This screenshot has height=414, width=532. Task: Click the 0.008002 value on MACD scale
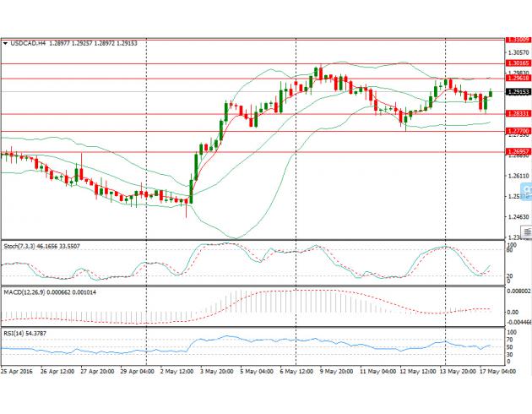[517, 290]
